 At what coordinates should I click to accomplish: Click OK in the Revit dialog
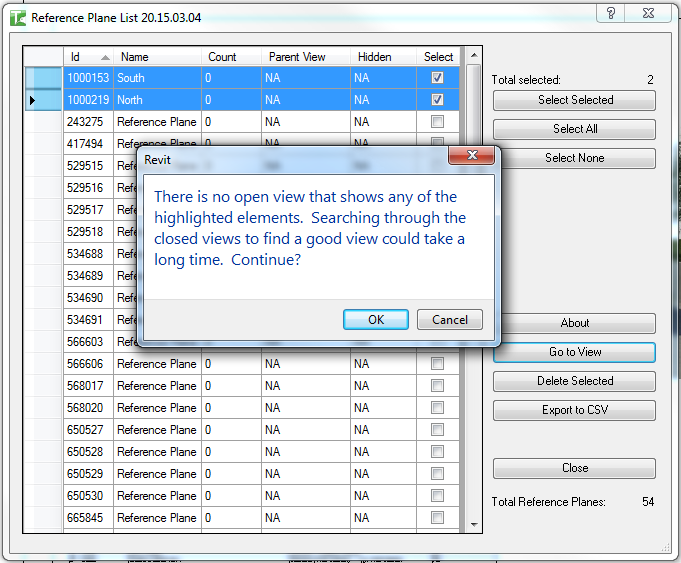(x=376, y=320)
